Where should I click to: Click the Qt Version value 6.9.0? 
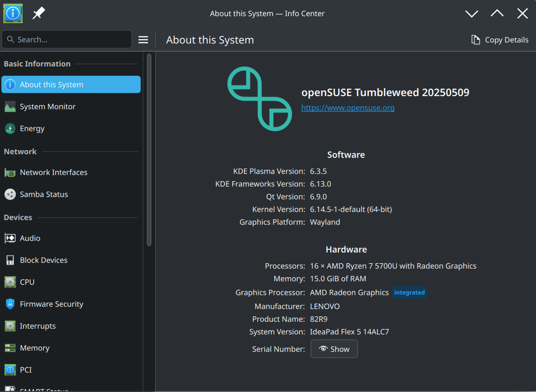pos(318,197)
